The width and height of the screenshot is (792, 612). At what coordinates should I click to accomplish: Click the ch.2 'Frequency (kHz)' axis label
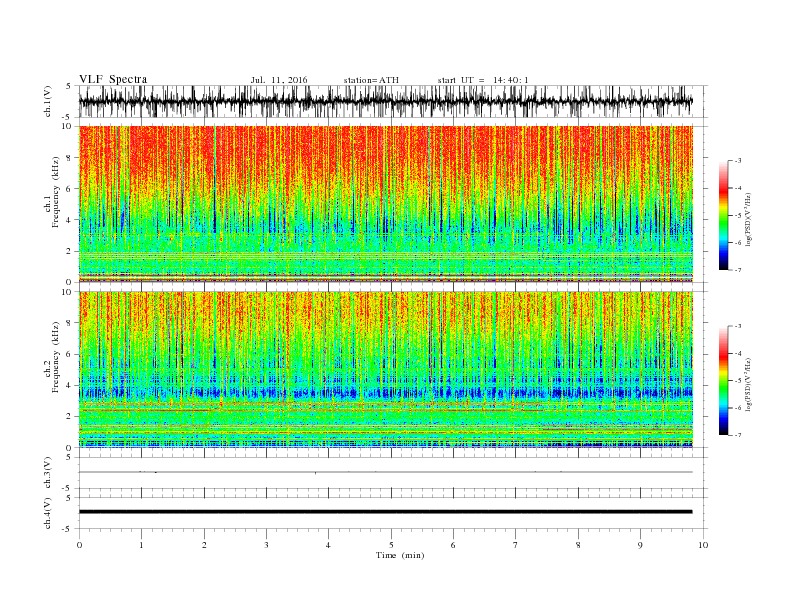tap(56, 357)
